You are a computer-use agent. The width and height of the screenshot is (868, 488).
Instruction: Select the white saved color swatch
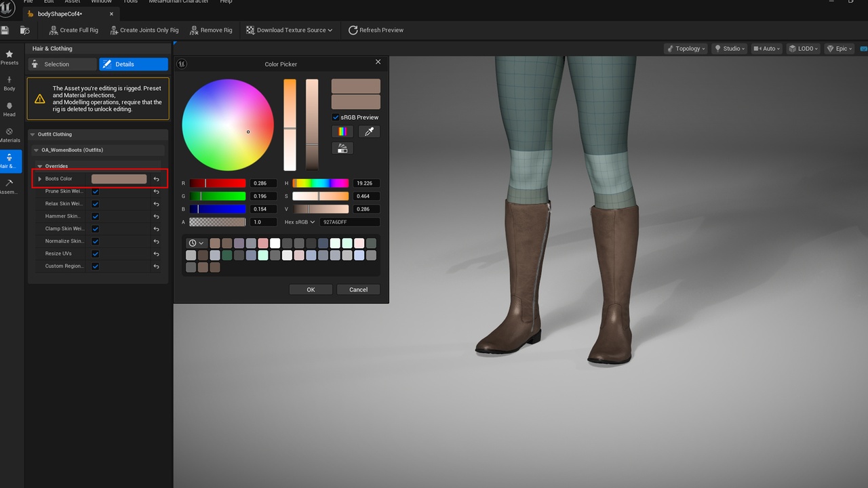pyautogui.click(x=275, y=243)
